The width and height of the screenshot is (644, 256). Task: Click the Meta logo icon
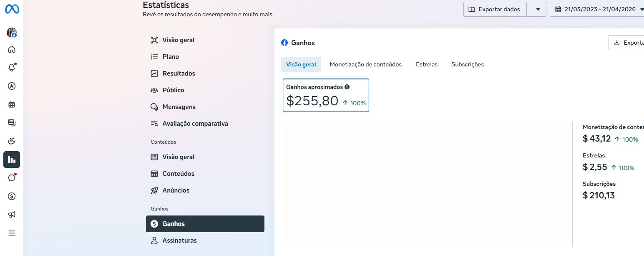[12, 9]
